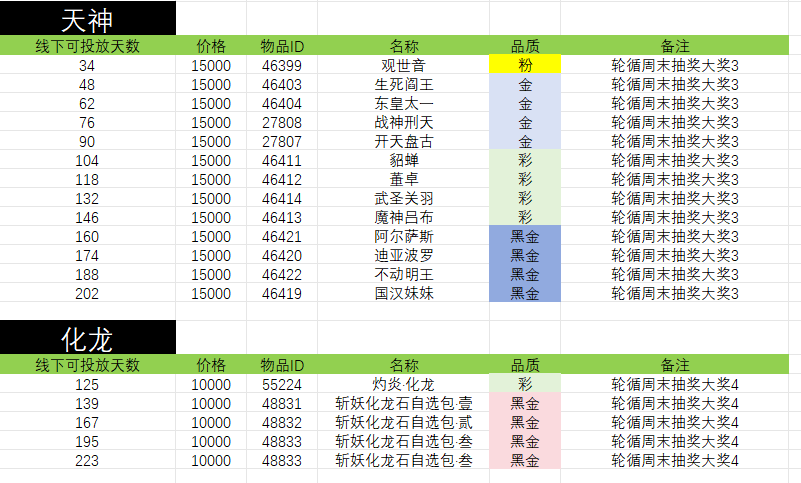Click the 东皇太一 name cell
The width and height of the screenshot is (801, 483).
[x=403, y=103]
